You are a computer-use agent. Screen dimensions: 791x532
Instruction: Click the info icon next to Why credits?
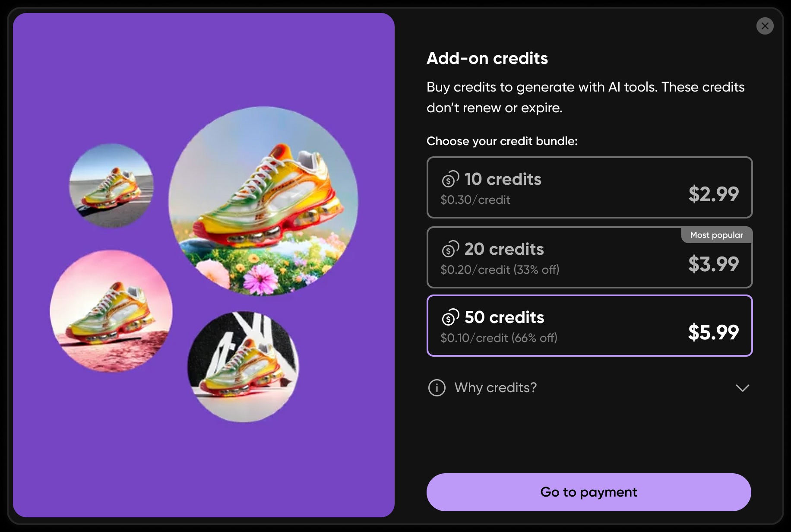pyautogui.click(x=437, y=388)
